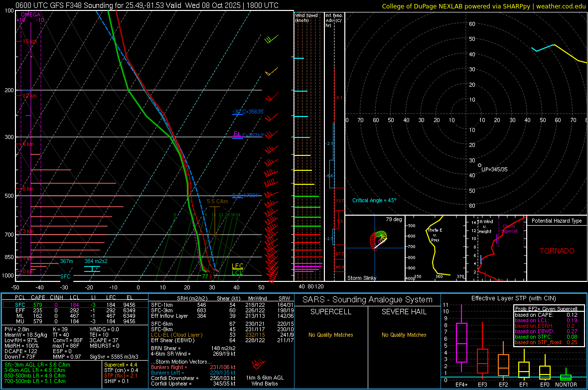Click the red TORNADO hazard text
Image resolution: width=588 pixels, height=390 pixels.
[x=557, y=251]
